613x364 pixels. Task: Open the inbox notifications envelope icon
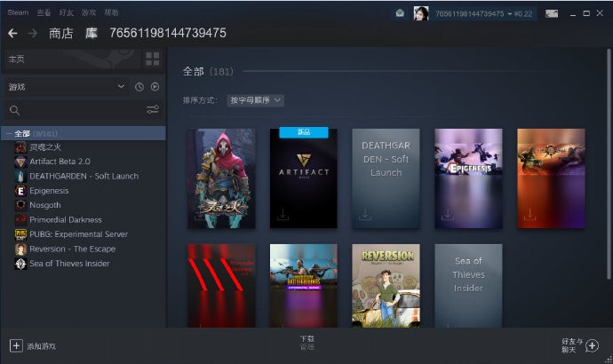[x=400, y=13]
